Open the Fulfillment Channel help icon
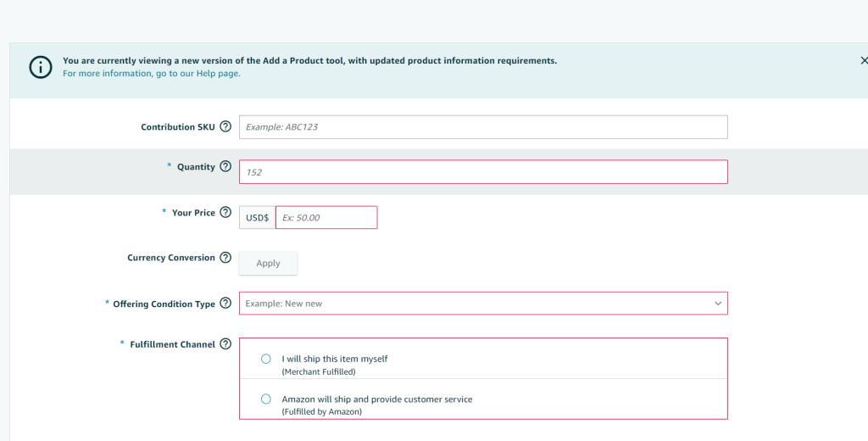868x441 pixels. (x=225, y=343)
